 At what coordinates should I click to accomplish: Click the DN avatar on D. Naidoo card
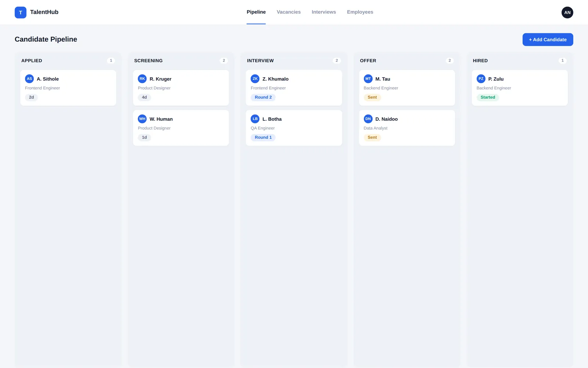pos(368,119)
